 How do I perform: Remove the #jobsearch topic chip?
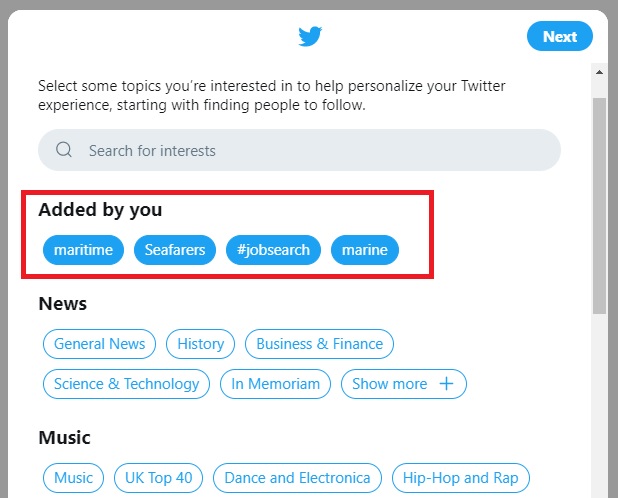273,250
